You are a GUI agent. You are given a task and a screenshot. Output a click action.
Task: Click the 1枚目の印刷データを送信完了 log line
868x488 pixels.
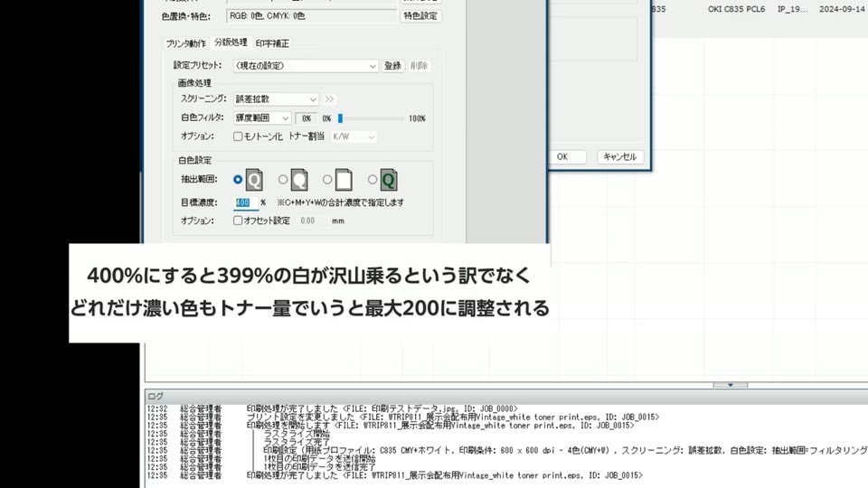[x=319, y=467]
